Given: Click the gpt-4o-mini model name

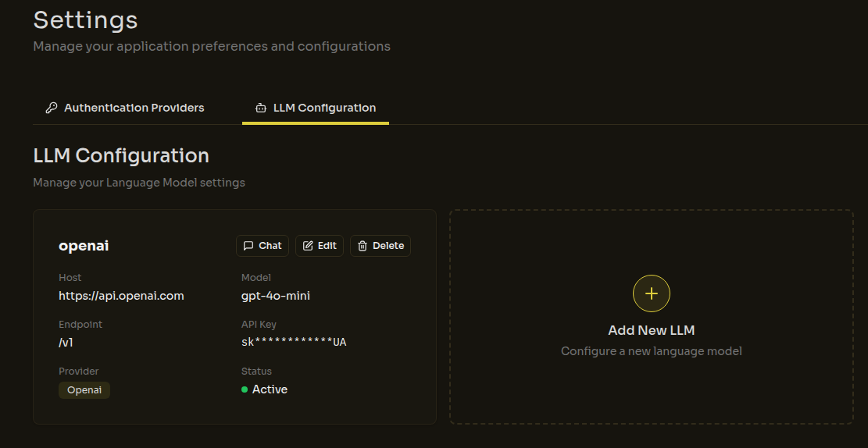Looking at the screenshot, I should point(276,296).
